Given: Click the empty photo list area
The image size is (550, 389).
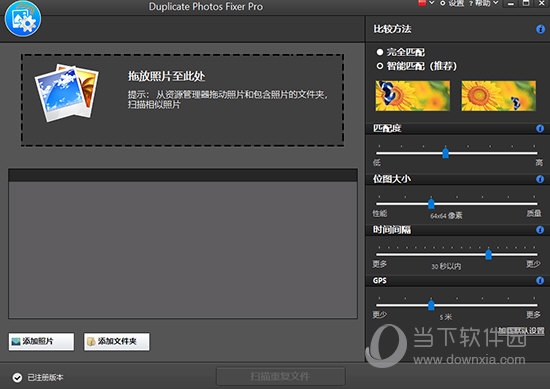Looking at the screenshot, I should click(x=183, y=250).
